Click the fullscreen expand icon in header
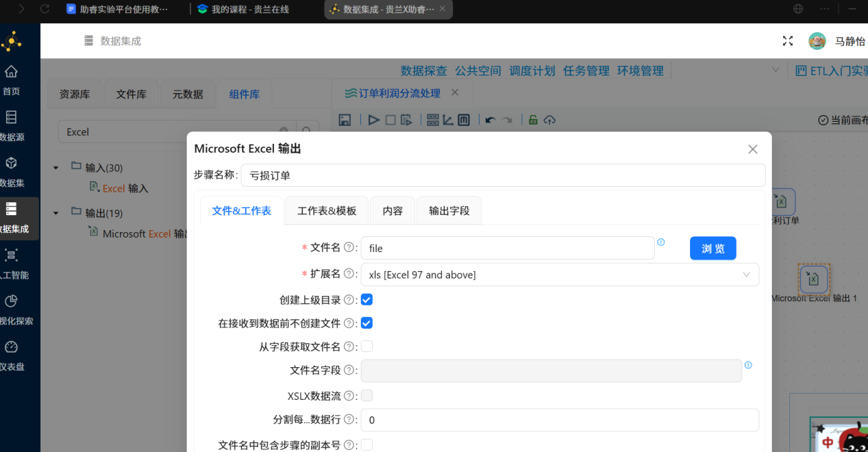This screenshot has width=868, height=452. (x=788, y=41)
